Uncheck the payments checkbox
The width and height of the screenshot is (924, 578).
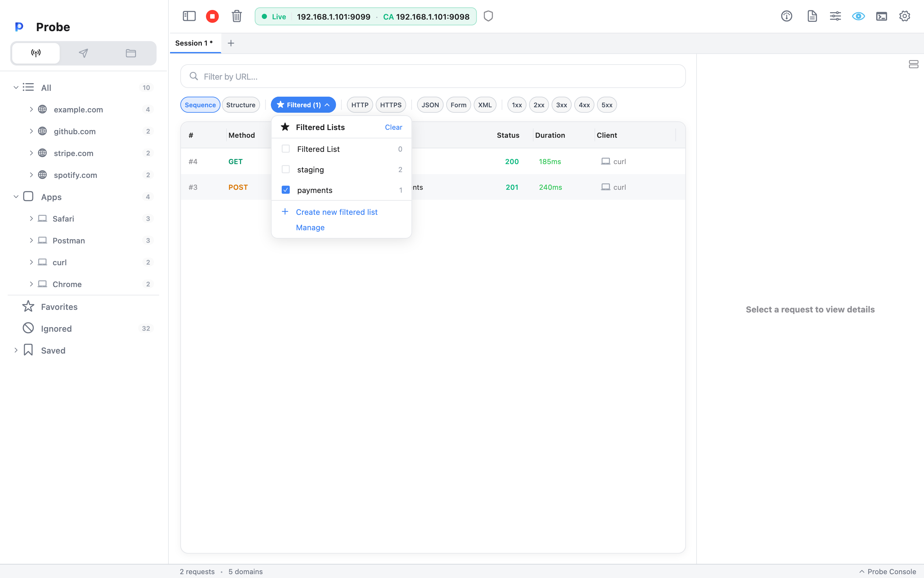click(x=286, y=189)
